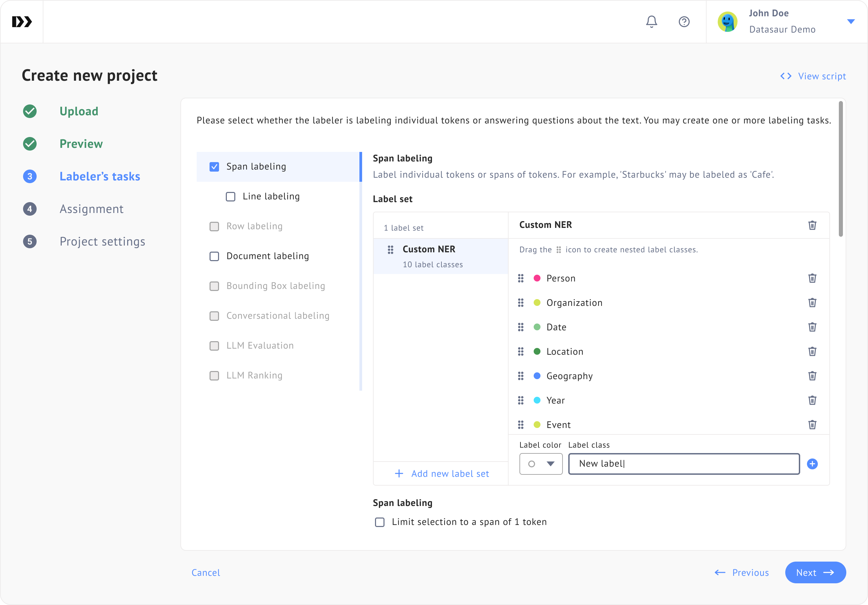
Task: Enable the Document labeling checkbox
Action: pos(214,256)
